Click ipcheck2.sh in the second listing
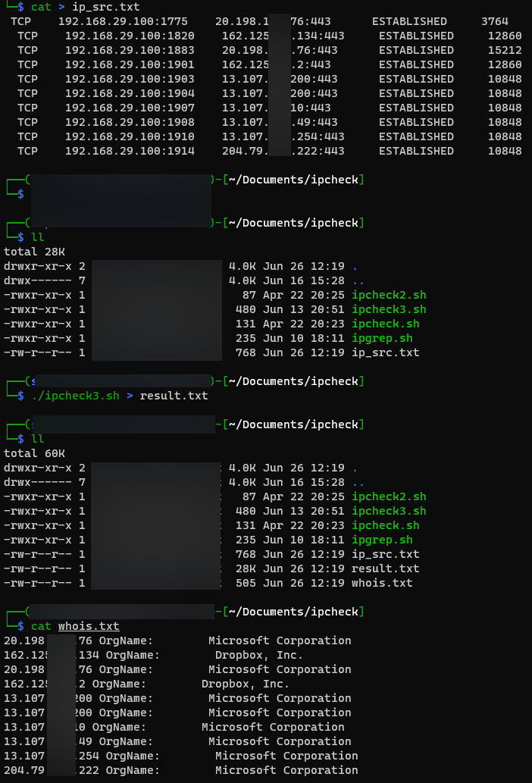Image resolution: width=532 pixels, height=783 pixels. 389,497
